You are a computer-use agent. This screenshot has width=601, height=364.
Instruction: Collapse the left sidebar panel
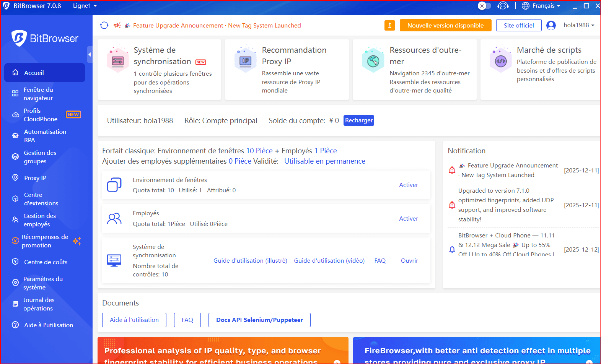90,55
